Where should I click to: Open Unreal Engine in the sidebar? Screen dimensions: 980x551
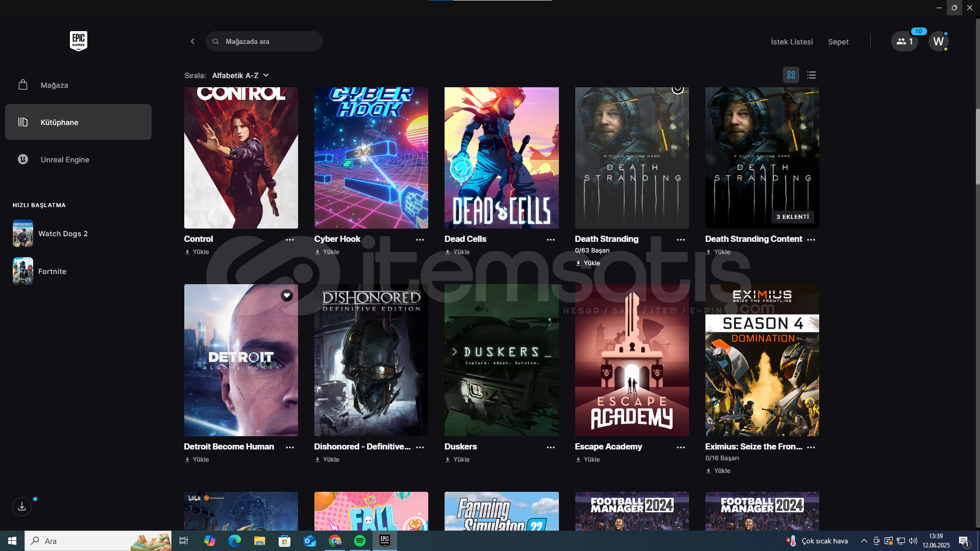pos(78,159)
